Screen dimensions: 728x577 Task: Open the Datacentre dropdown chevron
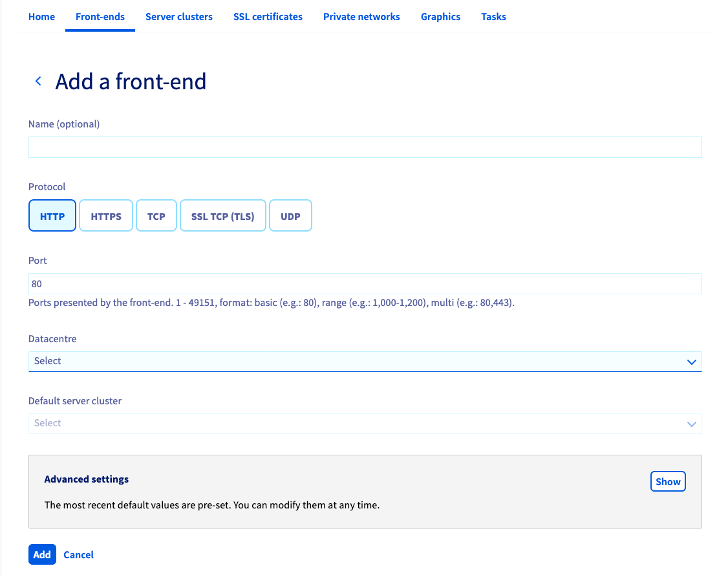(691, 362)
